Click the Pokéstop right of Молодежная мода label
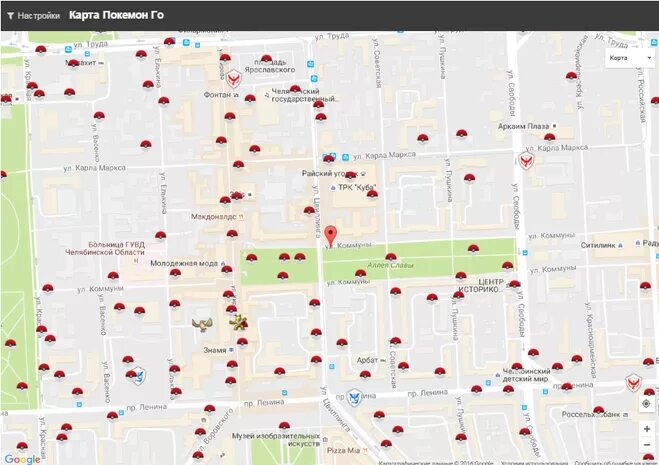 pos(227,269)
